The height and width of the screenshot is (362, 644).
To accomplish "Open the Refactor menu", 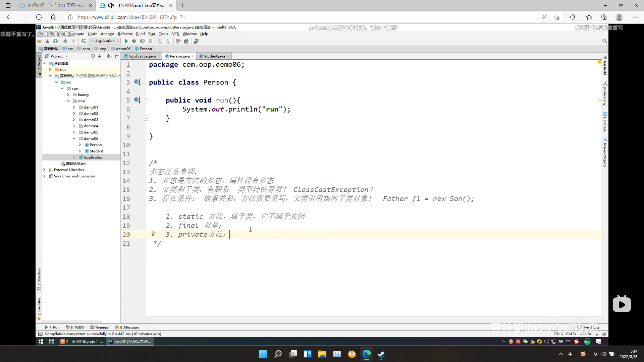I will [125, 34].
